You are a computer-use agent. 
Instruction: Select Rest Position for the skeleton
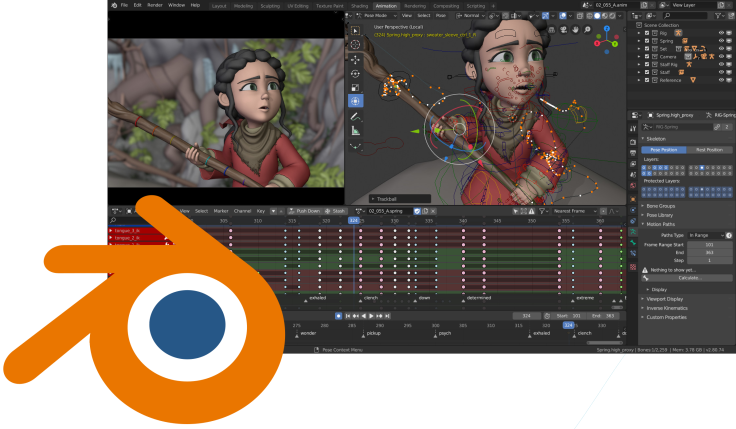click(x=709, y=149)
